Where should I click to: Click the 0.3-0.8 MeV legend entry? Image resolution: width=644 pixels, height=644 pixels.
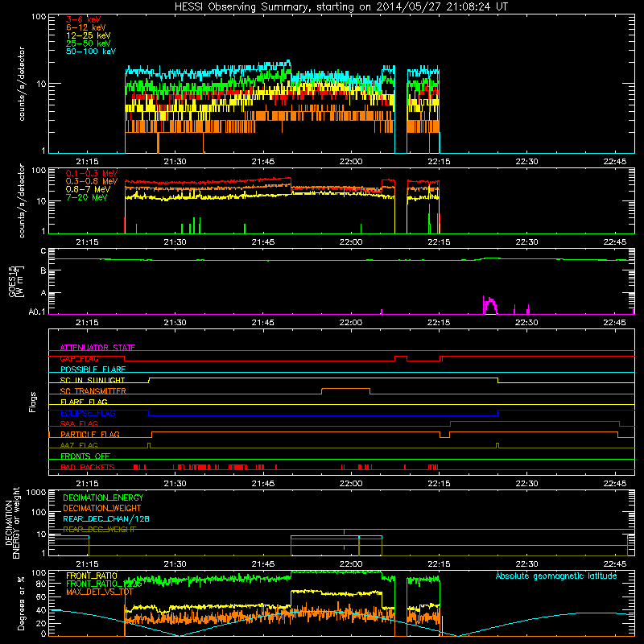(92, 181)
